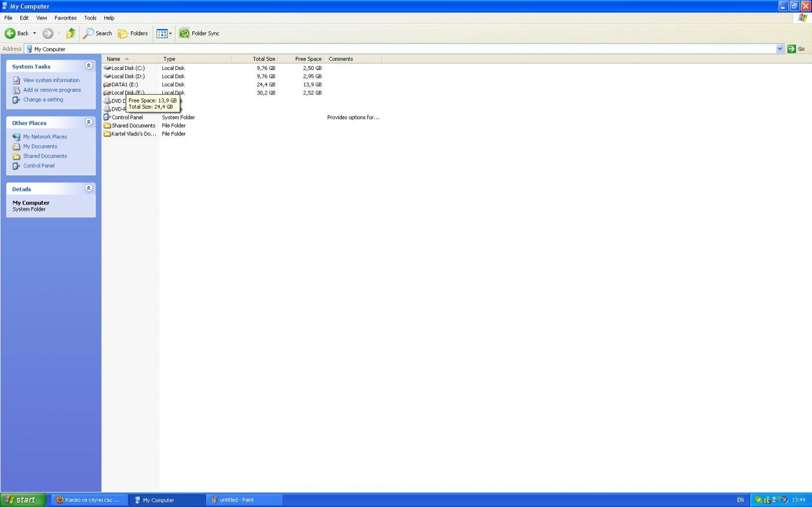Image resolution: width=812 pixels, height=507 pixels.
Task: Expand the Address bar dropdown
Action: click(x=780, y=49)
